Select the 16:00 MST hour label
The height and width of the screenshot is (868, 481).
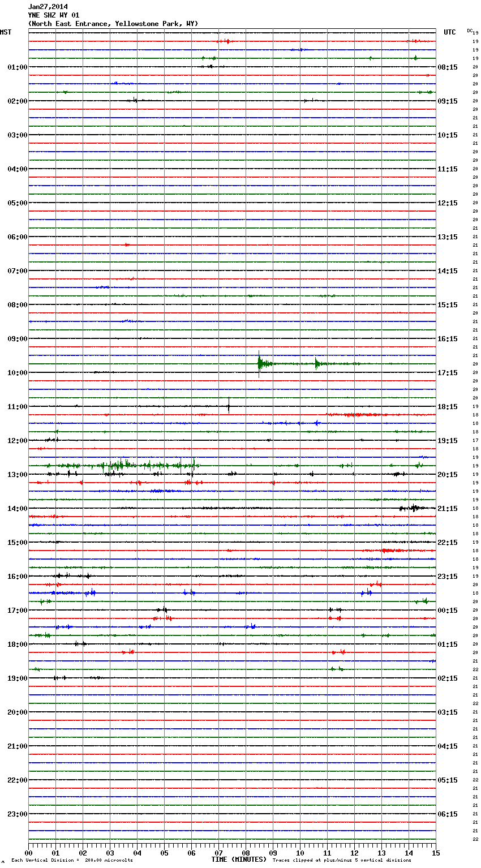(x=18, y=577)
